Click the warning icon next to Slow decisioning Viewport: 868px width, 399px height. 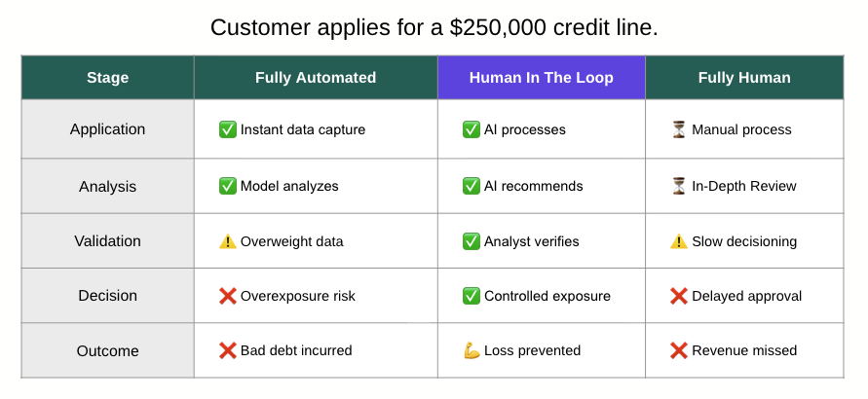(679, 241)
